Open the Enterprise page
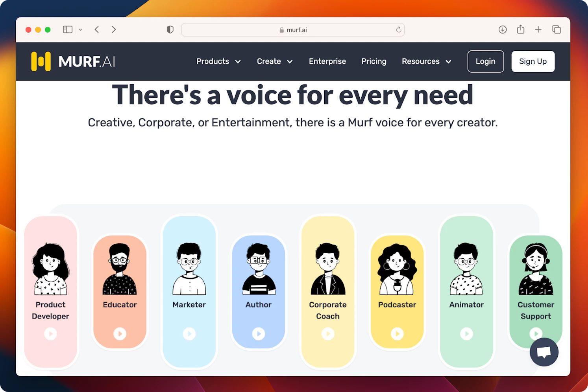The image size is (588, 392). point(327,61)
